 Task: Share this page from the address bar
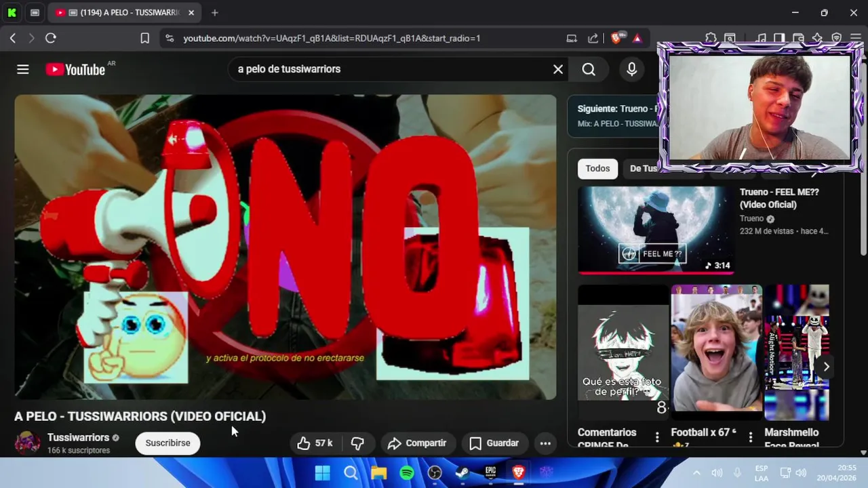pyautogui.click(x=593, y=38)
